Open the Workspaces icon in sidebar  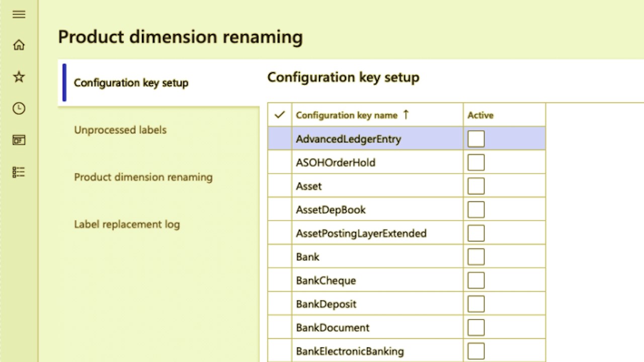coord(19,140)
